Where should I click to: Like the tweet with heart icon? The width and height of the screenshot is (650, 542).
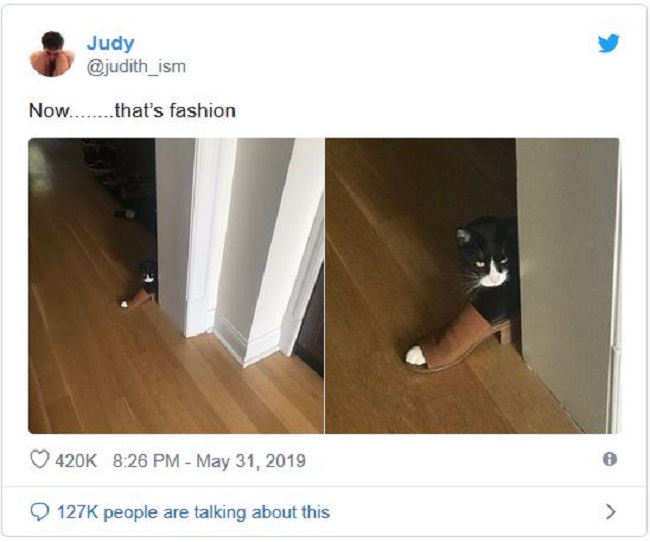[x=39, y=459]
